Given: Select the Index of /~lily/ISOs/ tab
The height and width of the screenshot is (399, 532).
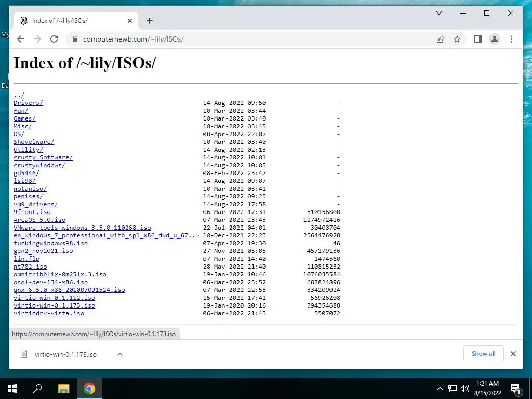Looking at the screenshot, I should pos(76,21).
